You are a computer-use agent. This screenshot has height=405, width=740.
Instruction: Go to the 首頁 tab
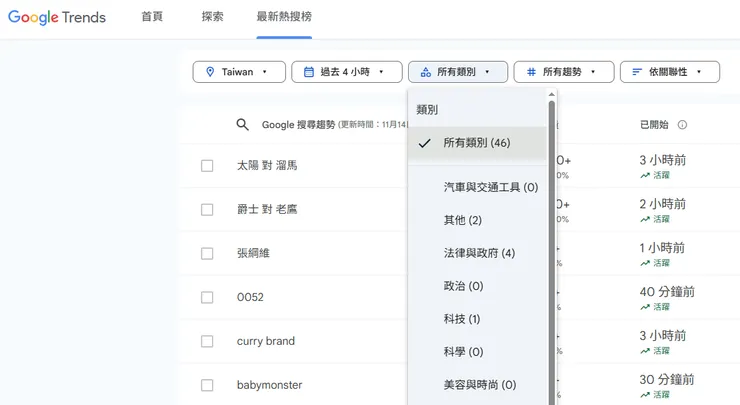coord(152,17)
